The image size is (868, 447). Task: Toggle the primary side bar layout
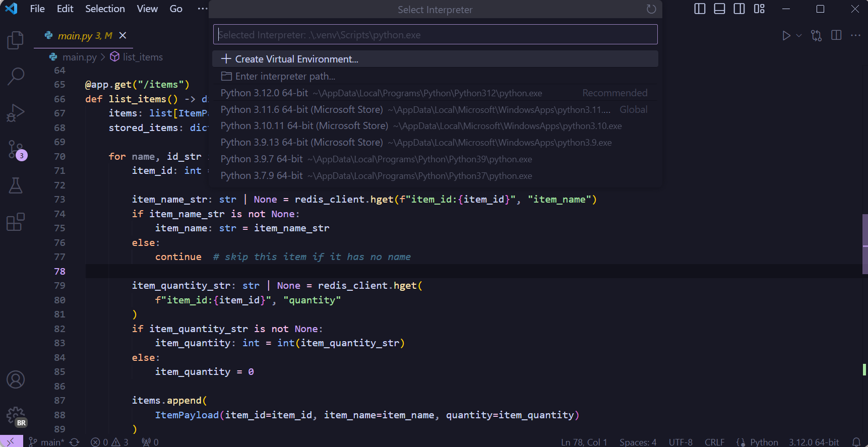point(700,9)
